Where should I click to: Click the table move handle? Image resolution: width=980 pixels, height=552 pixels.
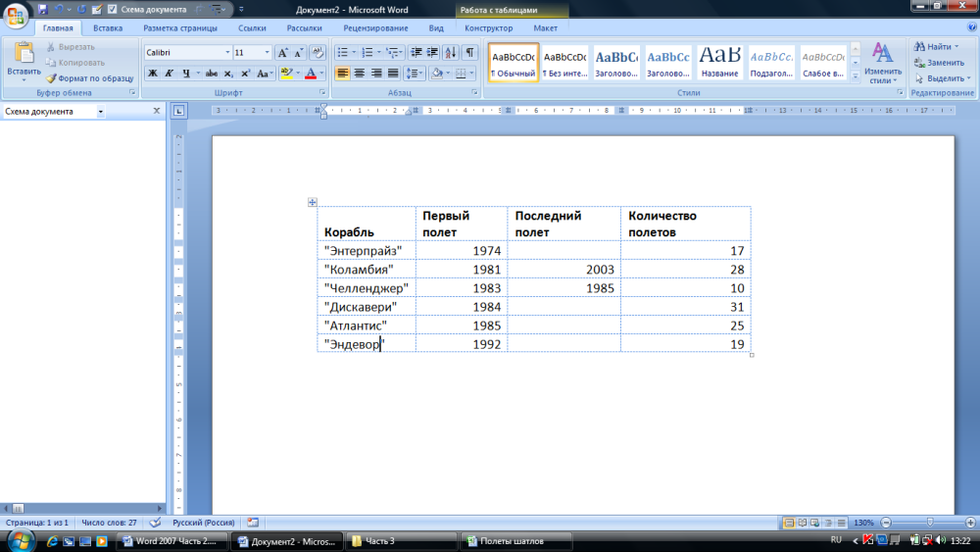coord(313,202)
